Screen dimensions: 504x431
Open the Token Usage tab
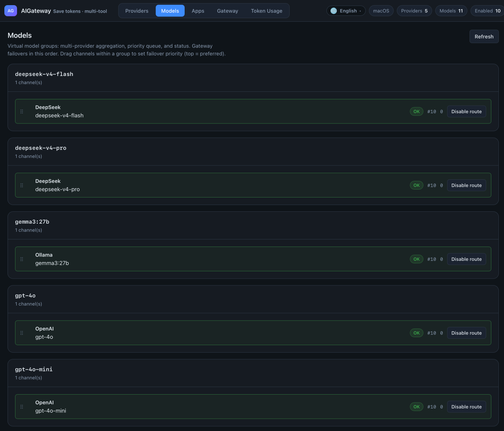tap(267, 11)
